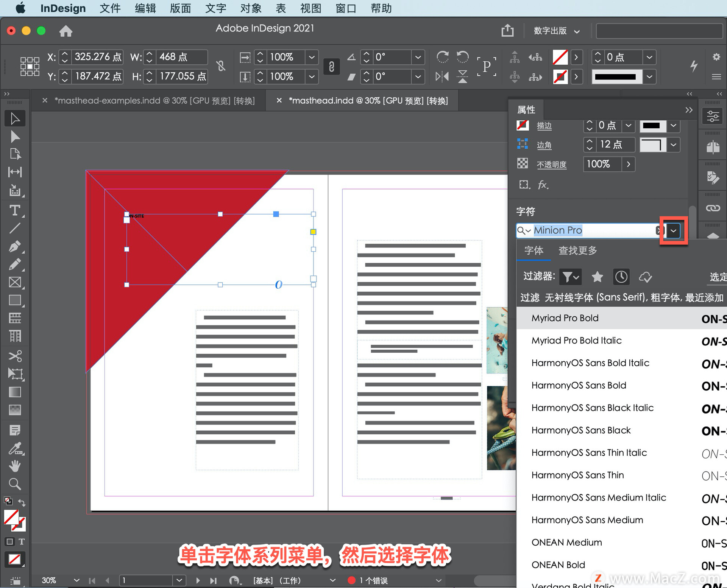Click the X position value field
727x588 pixels.
[97, 57]
